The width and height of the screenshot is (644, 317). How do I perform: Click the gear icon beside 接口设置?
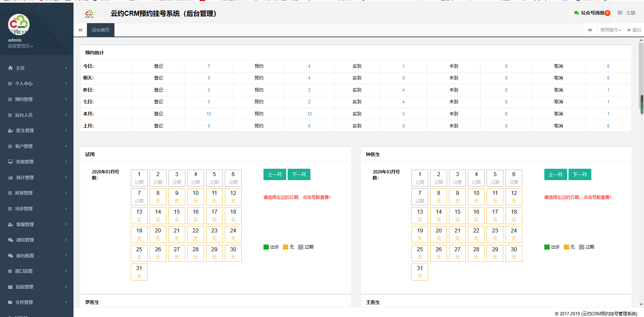(10, 271)
